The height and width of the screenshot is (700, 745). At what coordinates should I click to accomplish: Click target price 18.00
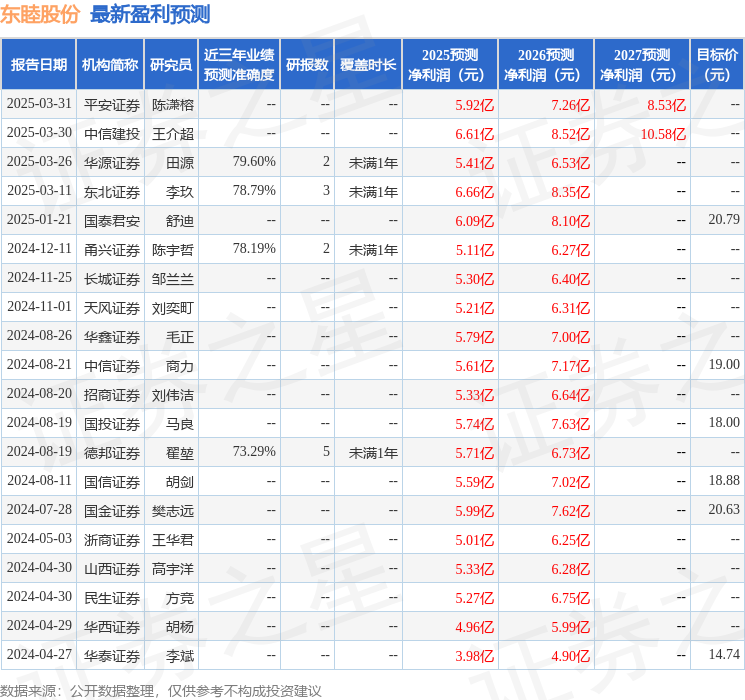click(x=724, y=422)
